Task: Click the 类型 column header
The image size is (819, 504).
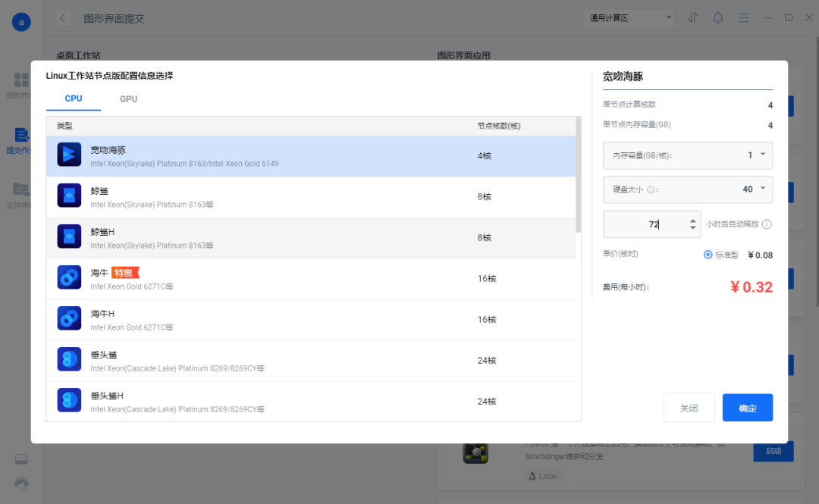Action: (64, 126)
